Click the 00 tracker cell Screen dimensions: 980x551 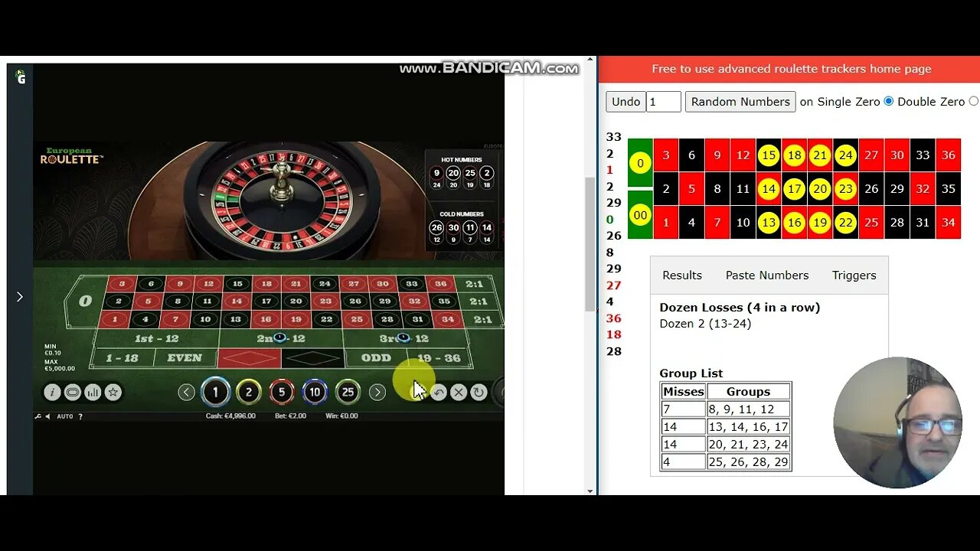pos(640,215)
